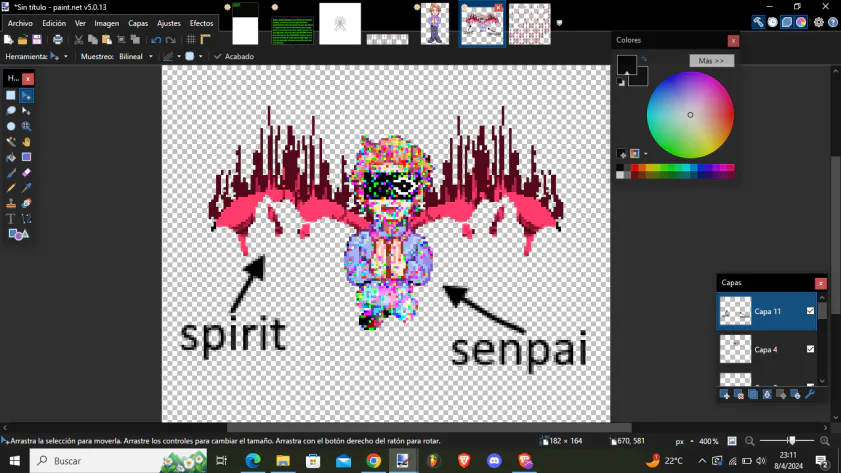Viewport: 841px width, 473px height.
Task: Open the Ver menu
Action: [80, 23]
